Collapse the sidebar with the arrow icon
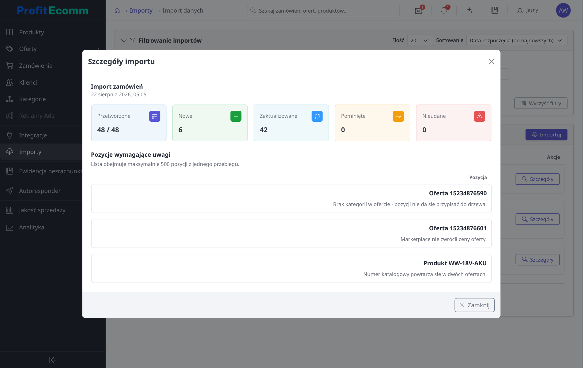This screenshot has width=588, height=368. pos(53,360)
